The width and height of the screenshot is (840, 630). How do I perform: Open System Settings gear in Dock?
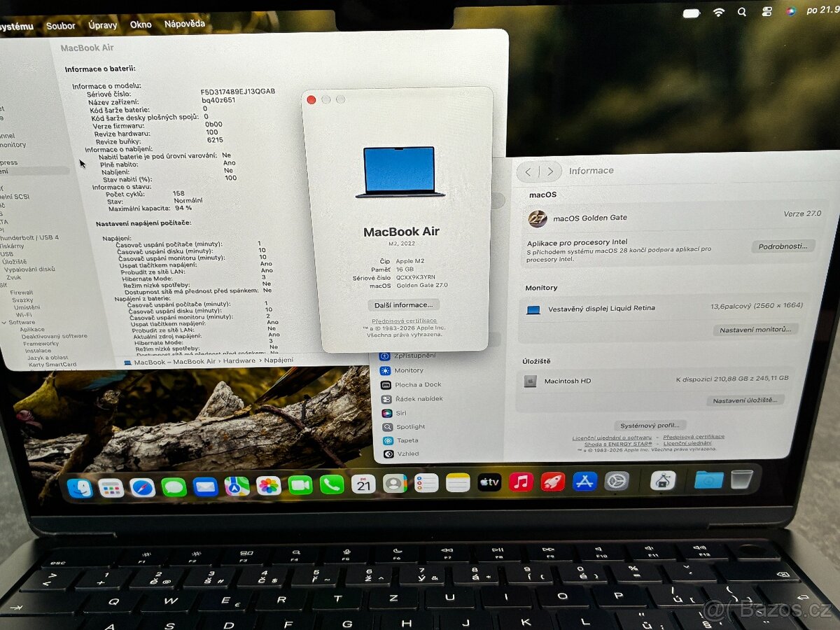pos(617,480)
